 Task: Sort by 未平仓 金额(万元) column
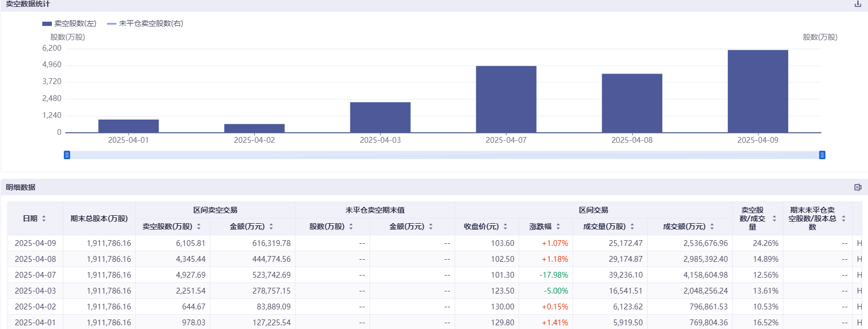431,226
